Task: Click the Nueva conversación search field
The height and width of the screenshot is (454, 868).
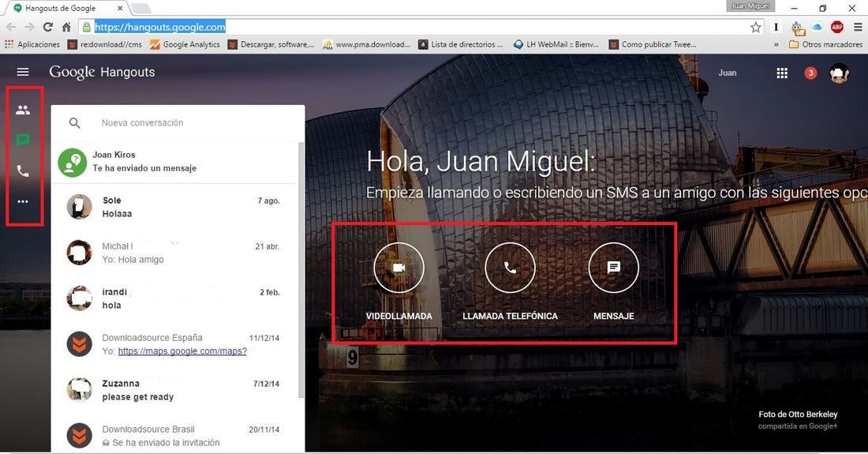Action: (x=177, y=123)
